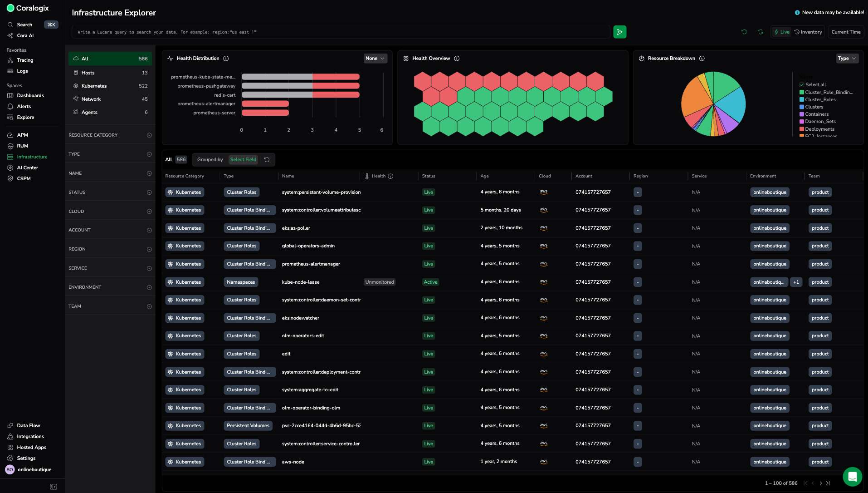The height and width of the screenshot is (493, 868).
Task: Click the Lucene query search field
Action: click(340, 32)
